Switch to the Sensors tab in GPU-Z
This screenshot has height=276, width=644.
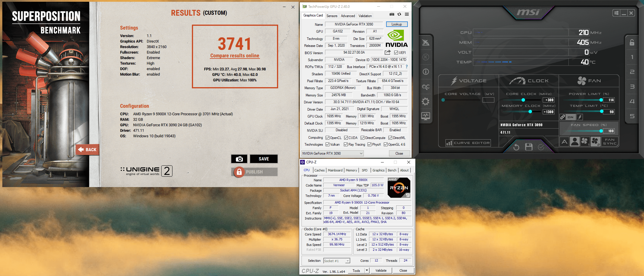[x=332, y=16]
